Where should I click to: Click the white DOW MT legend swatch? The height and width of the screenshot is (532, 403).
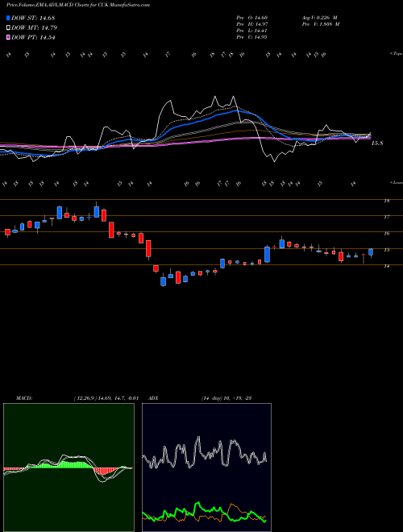8,28
